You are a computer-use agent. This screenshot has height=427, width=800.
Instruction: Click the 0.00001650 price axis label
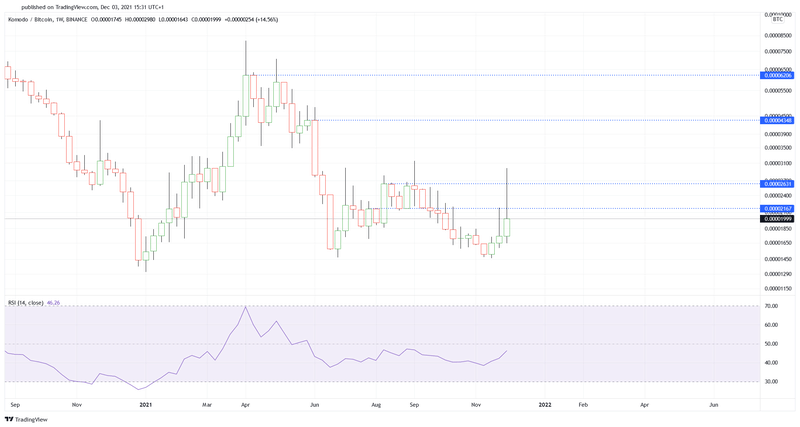(x=778, y=243)
